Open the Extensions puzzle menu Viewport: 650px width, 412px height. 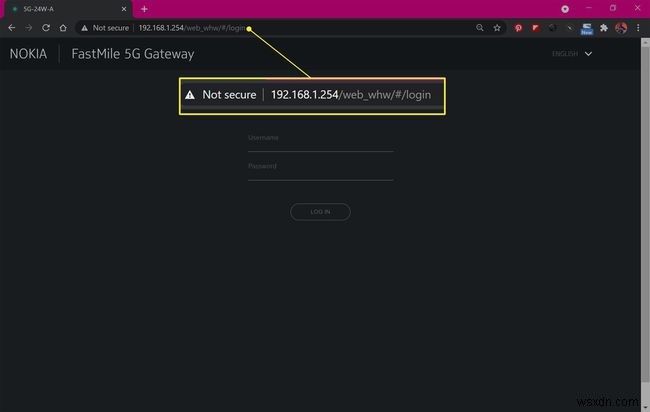pyautogui.click(x=604, y=28)
